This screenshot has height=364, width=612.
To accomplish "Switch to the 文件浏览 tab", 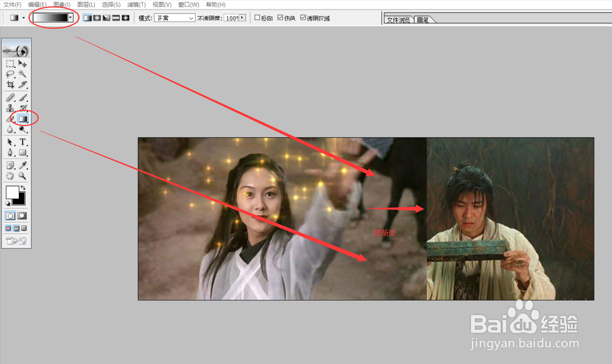I will coord(398,19).
